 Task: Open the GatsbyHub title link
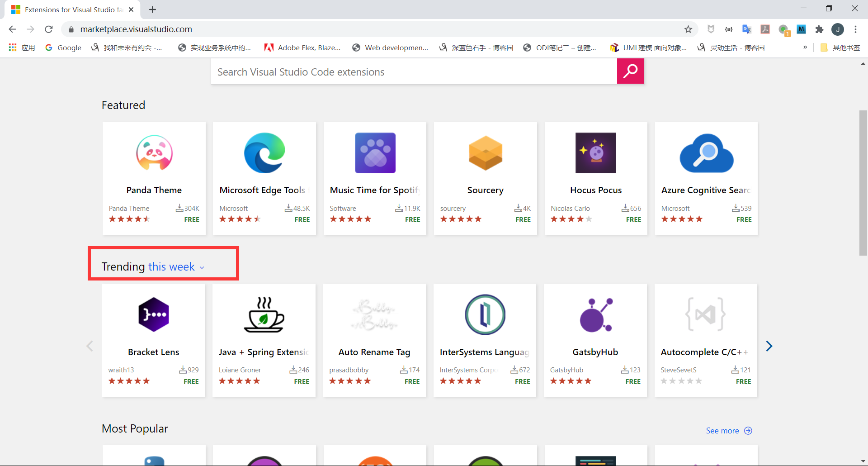(595, 352)
